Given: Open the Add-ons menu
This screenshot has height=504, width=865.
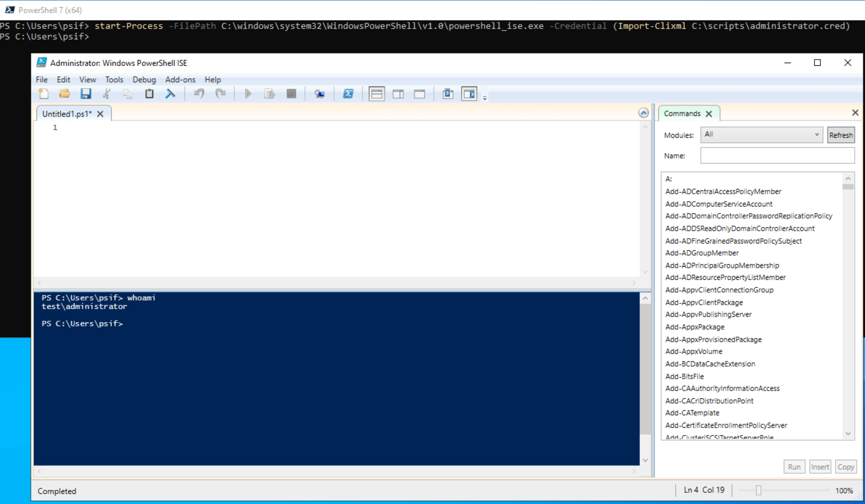Looking at the screenshot, I should click(x=180, y=80).
